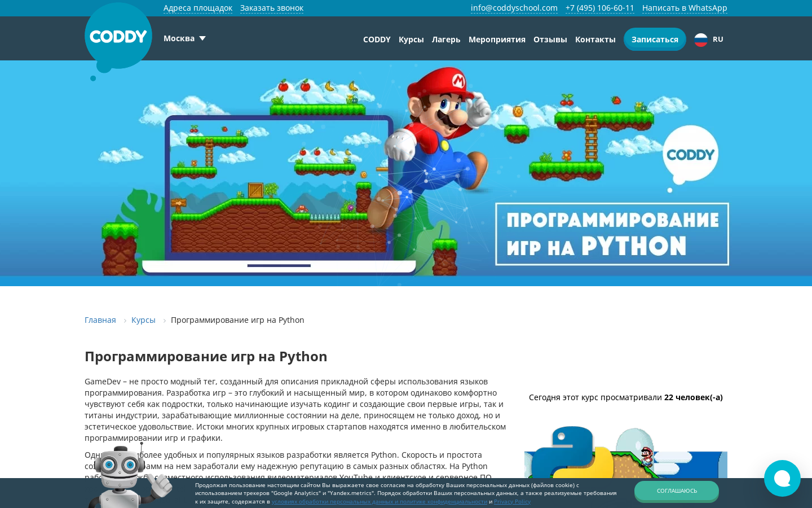812x508 pixels.
Task: Click the Mario Python games banner
Action: point(406,173)
